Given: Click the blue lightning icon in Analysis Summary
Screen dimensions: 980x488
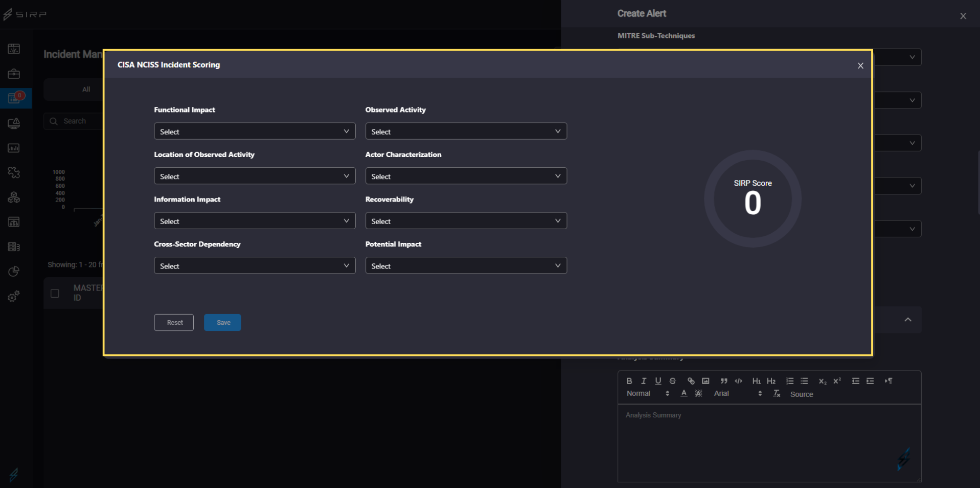Looking at the screenshot, I should click(904, 458).
